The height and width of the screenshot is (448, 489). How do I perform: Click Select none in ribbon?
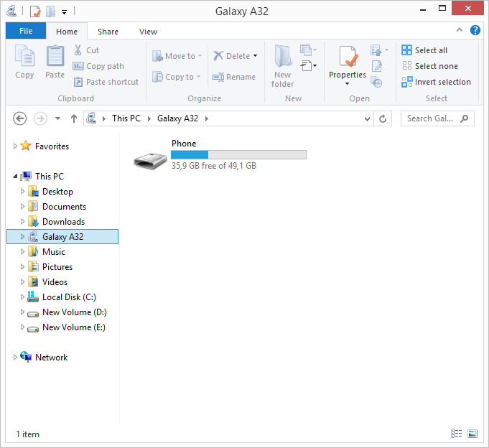pos(429,66)
